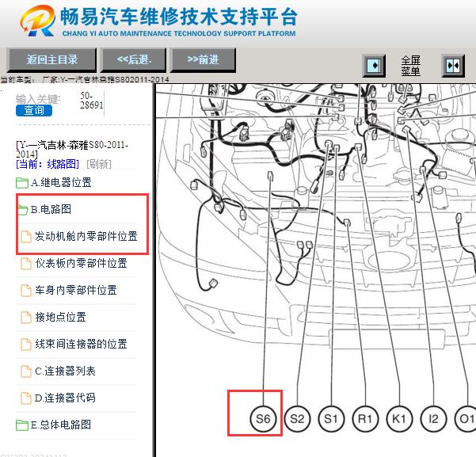Expand the E.总体电路图 folder
The image size is (476, 457).
pos(61,425)
